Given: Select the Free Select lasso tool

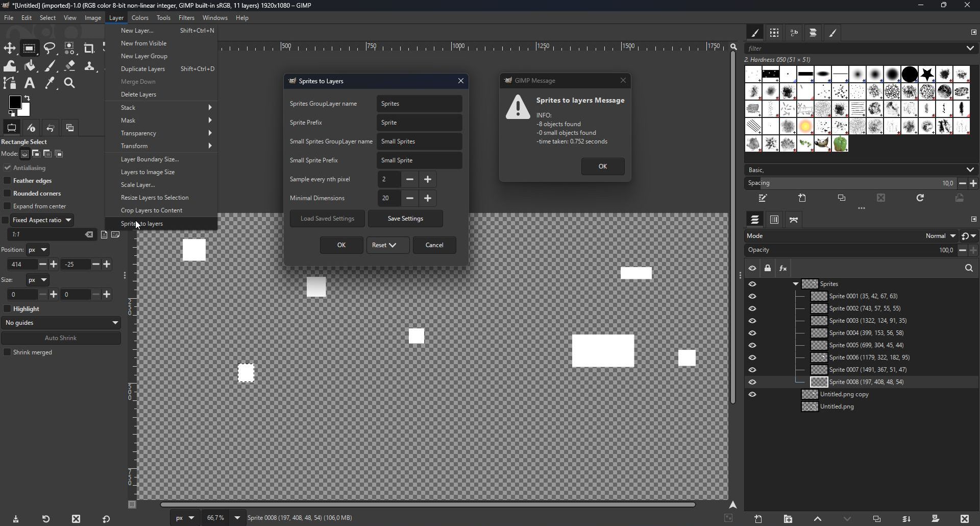Looking at the screenshot, I should (x=50, y=49).
